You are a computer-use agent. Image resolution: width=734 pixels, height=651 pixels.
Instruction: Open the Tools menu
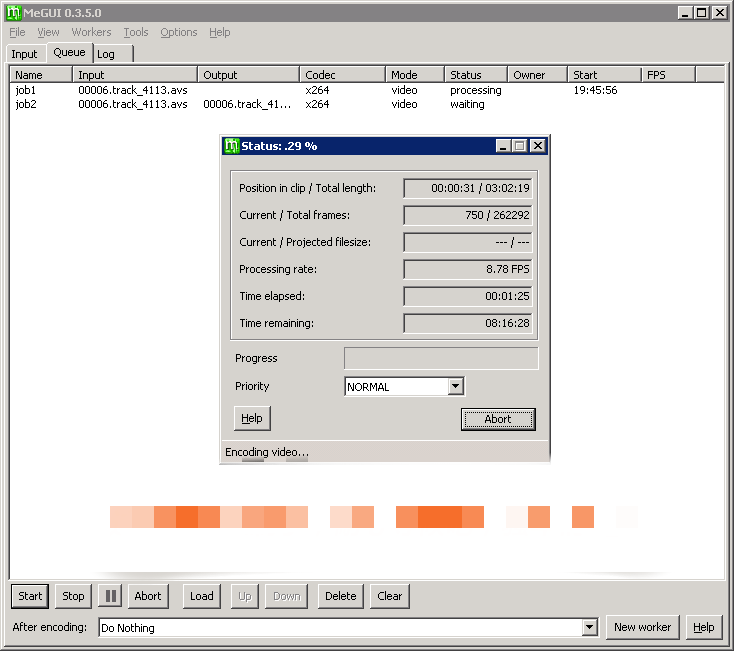coord(135,32)
